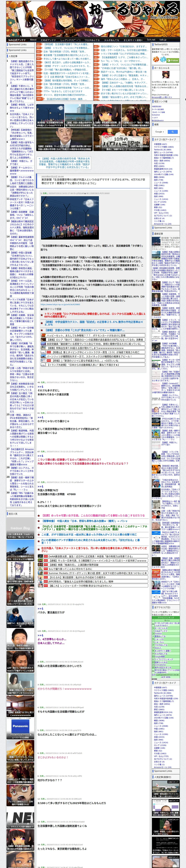Go to だめぽアンテナ in nav bar
Screen dimensions: 186x868
click(x=48, y=40)
